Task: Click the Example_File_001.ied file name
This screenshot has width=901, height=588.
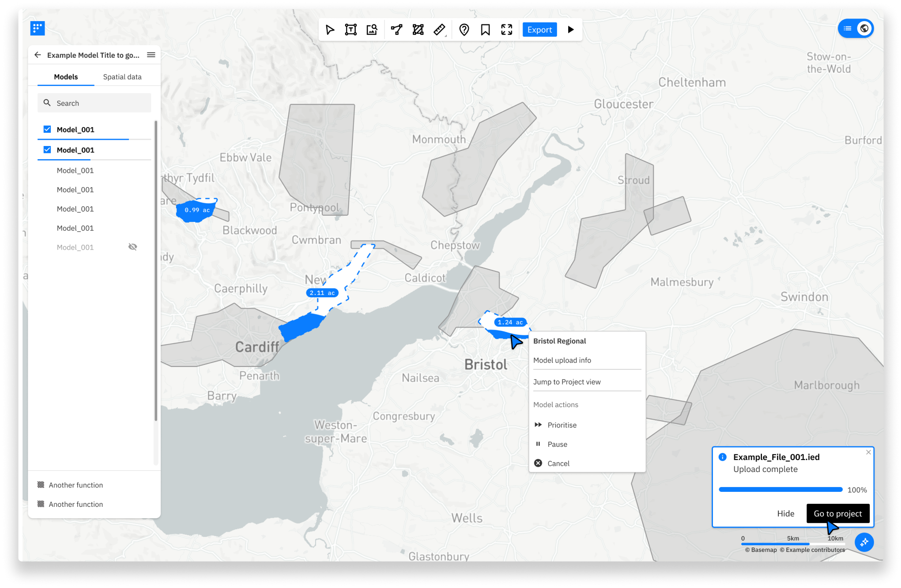Action: click(776, 457)
